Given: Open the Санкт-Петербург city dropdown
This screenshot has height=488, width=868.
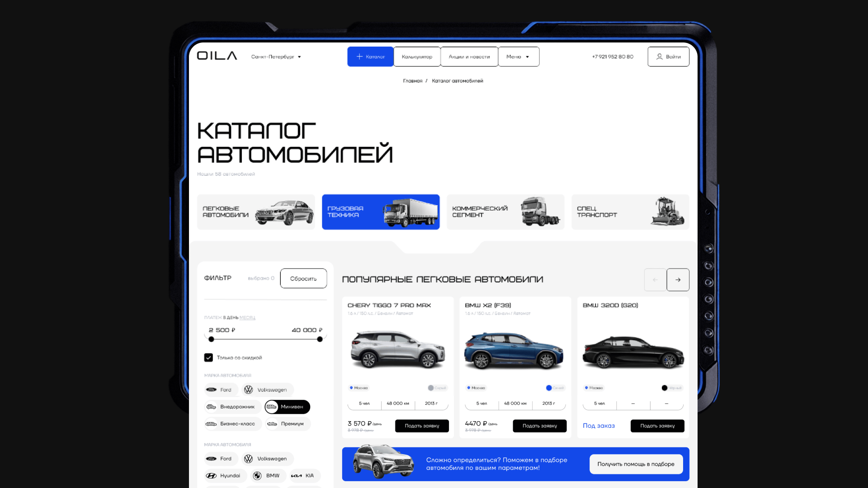Looking at the screenshot, I should point(276,57).
